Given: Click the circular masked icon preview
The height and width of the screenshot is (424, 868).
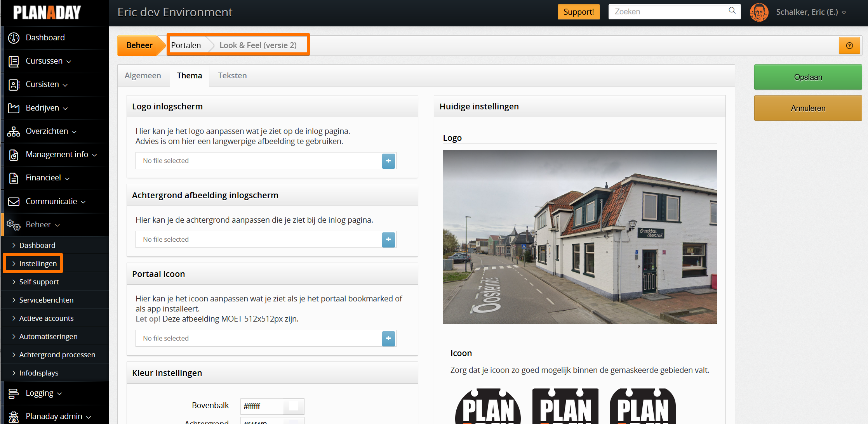Looking at the screenshot, I should point(488,406).
